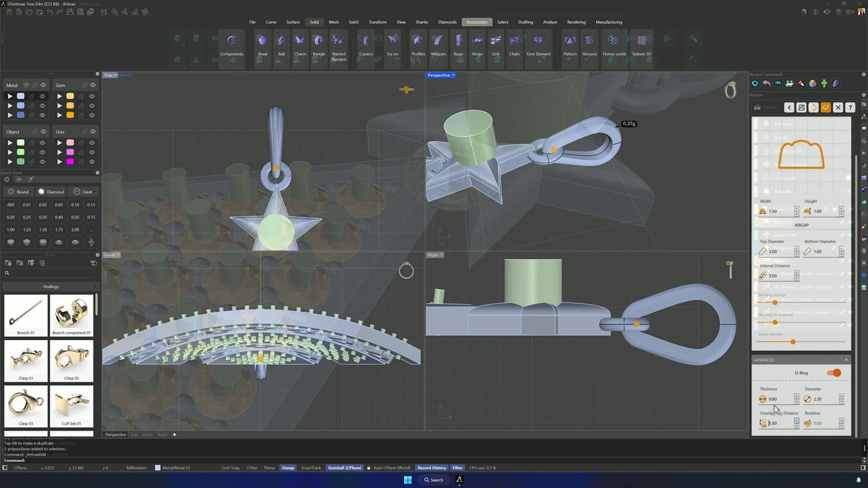Image resolution: width=868 pixels, height=488 pixels.
Task: Toggle the O-Ring switch off
Action: (834, 373)
